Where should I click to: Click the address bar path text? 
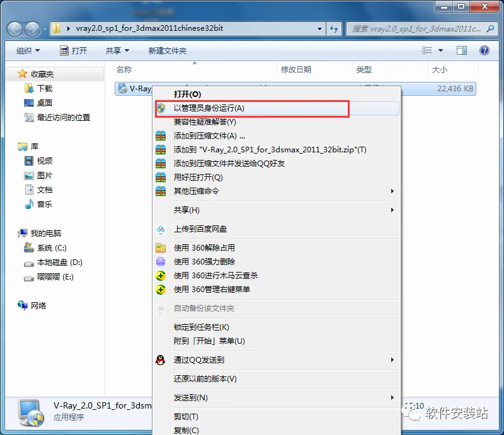pyautogui.click(x=149, y=28)
